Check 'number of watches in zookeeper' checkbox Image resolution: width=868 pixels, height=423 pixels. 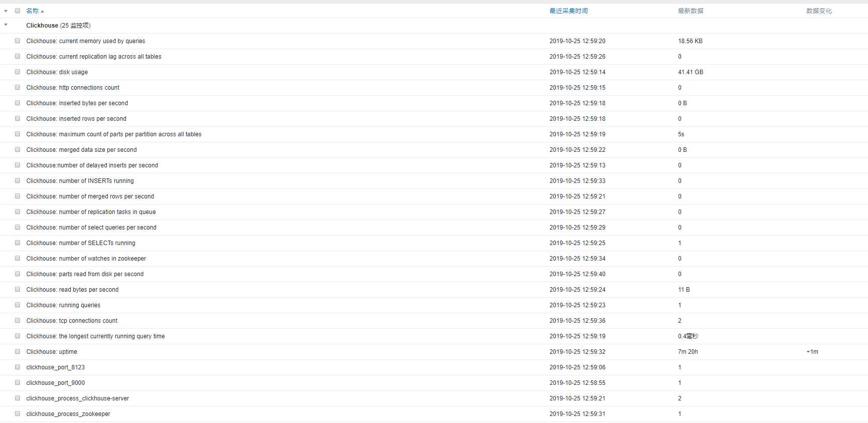(x=18, y=258)
